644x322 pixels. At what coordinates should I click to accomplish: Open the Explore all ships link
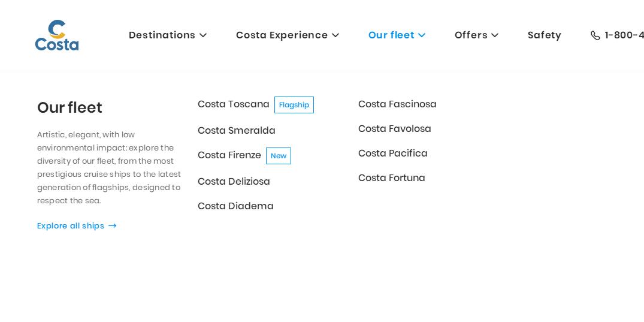(71, 226)
